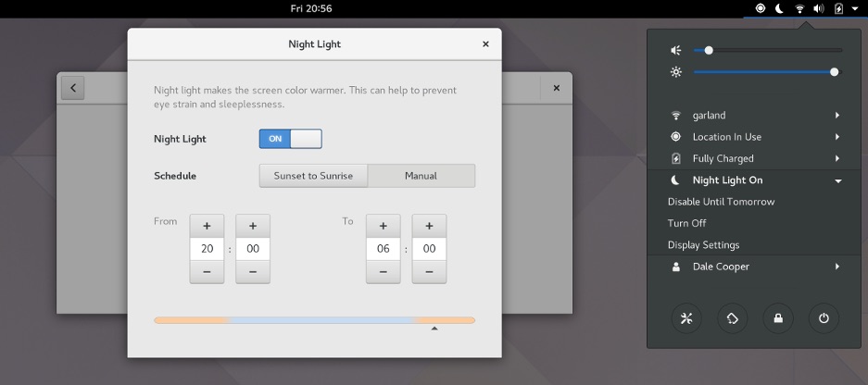Go back using the settings back arrow
Image resolution: width=868 pixels, height=385 pixels.
(x=73, y=88)
